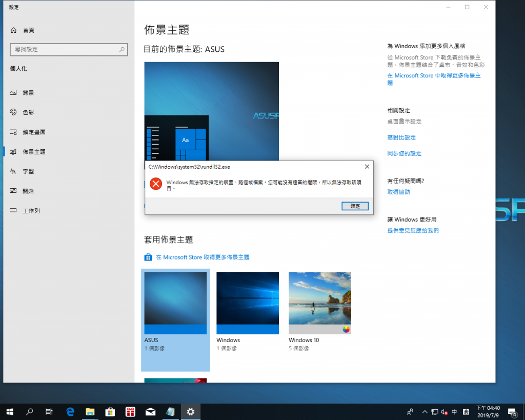Image resolution: width=525 pixels, height=420 pixels.
Task: Open the People icon in the system tray
Action: pyautogui.click(x=410, y=412)
